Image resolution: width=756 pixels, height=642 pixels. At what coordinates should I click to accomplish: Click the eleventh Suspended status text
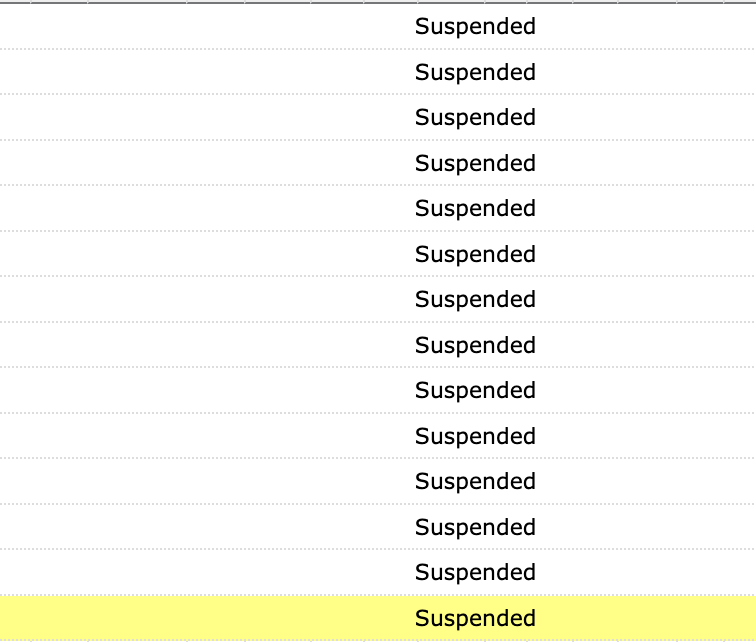click(475, 482)
